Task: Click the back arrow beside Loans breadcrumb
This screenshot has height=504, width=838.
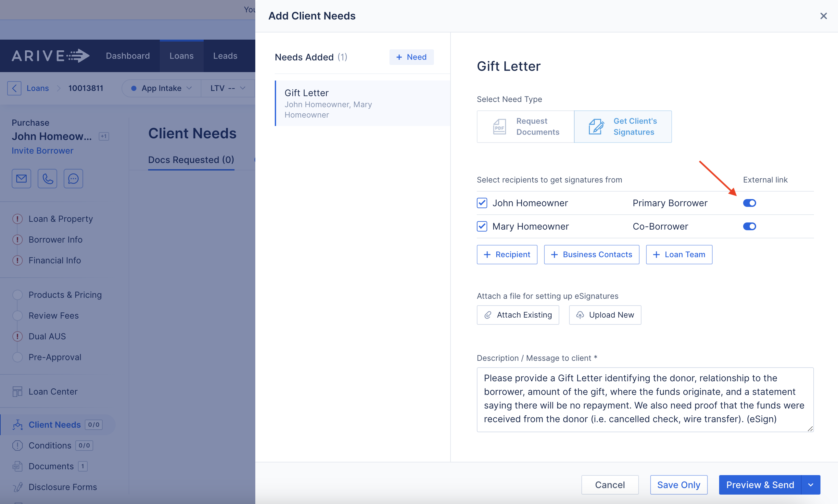Action: coord(14,88)
